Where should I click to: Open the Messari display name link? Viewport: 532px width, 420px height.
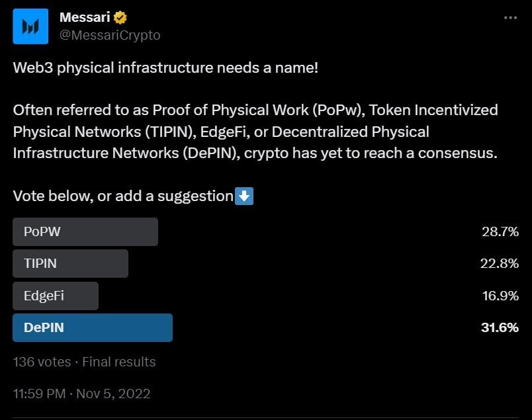coord(85,18)
